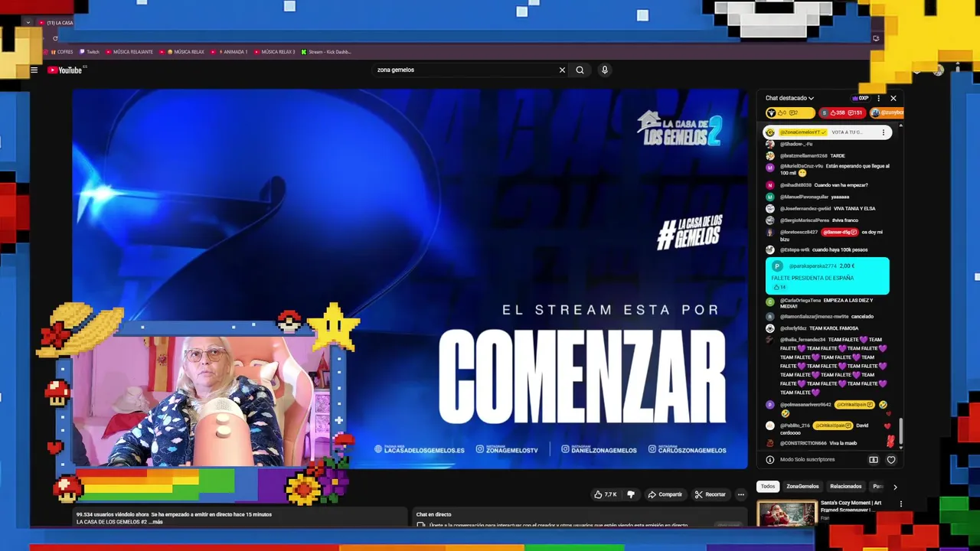Start voice search with the microphone icon

pos(604,70)
